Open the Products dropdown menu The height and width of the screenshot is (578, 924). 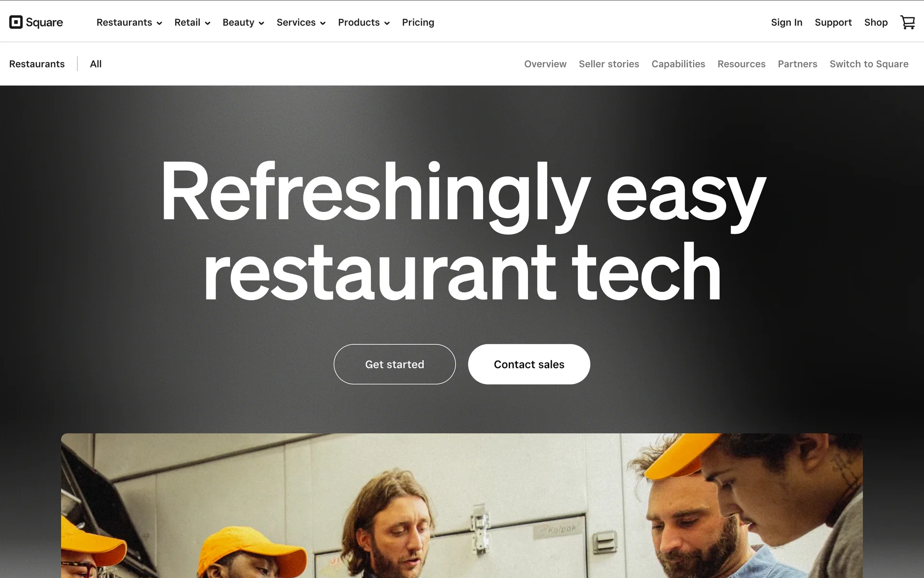point(363,22)
